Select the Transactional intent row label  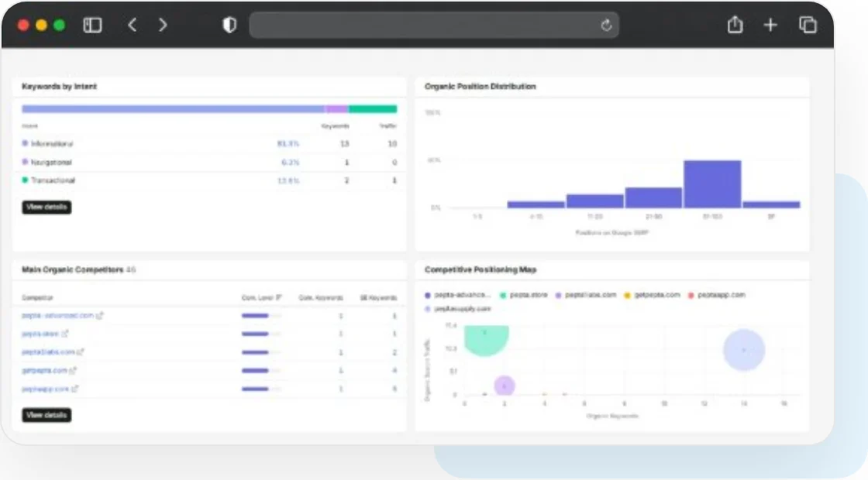tap(53, 180)
